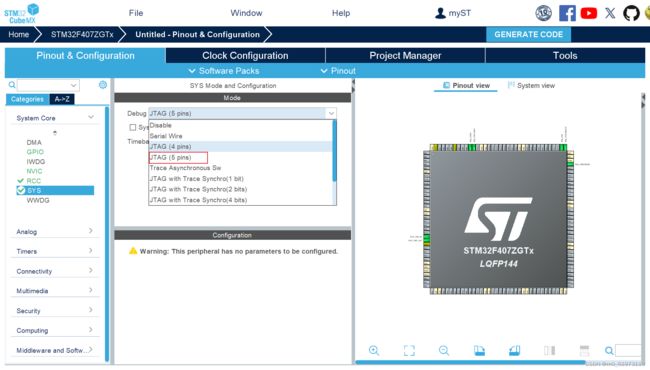Switch to the A->Z tab
Screen dimensions: 650x370
pyautogui.click(x=62, y=99)
